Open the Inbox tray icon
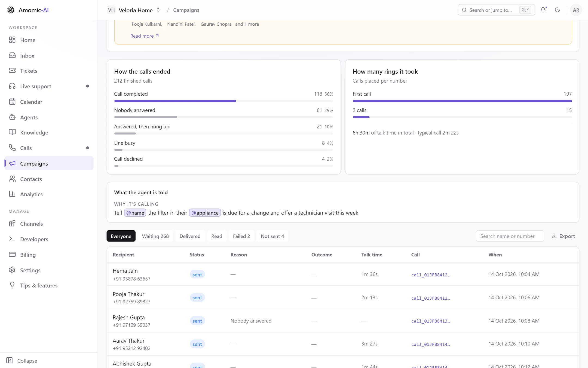This screenshot has width=588, height=368. click(12, 55)
